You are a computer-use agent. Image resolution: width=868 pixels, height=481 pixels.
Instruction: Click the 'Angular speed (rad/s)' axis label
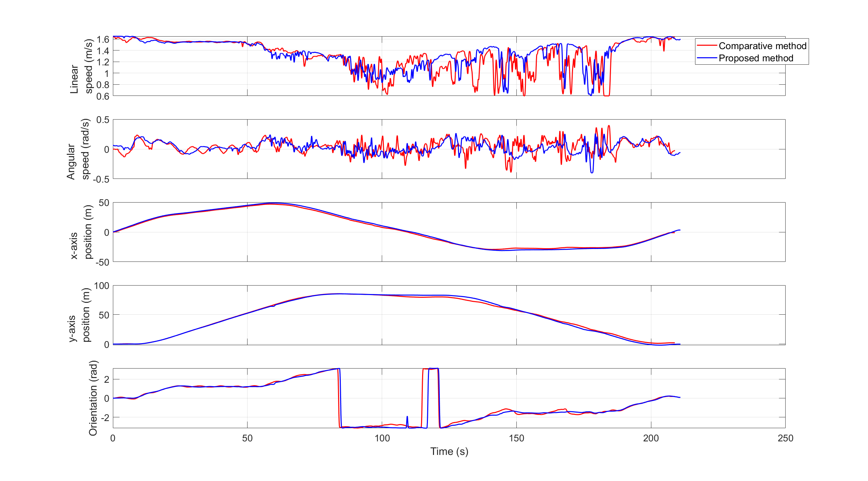point(78,149)
